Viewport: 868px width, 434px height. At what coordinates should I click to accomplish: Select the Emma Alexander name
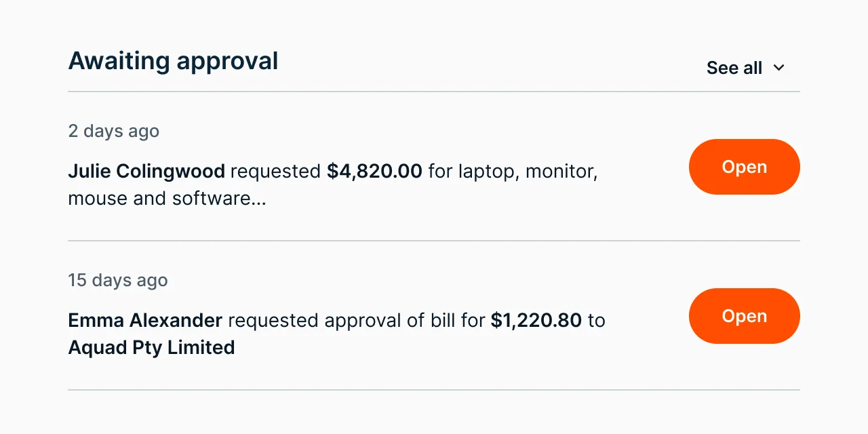145,320
